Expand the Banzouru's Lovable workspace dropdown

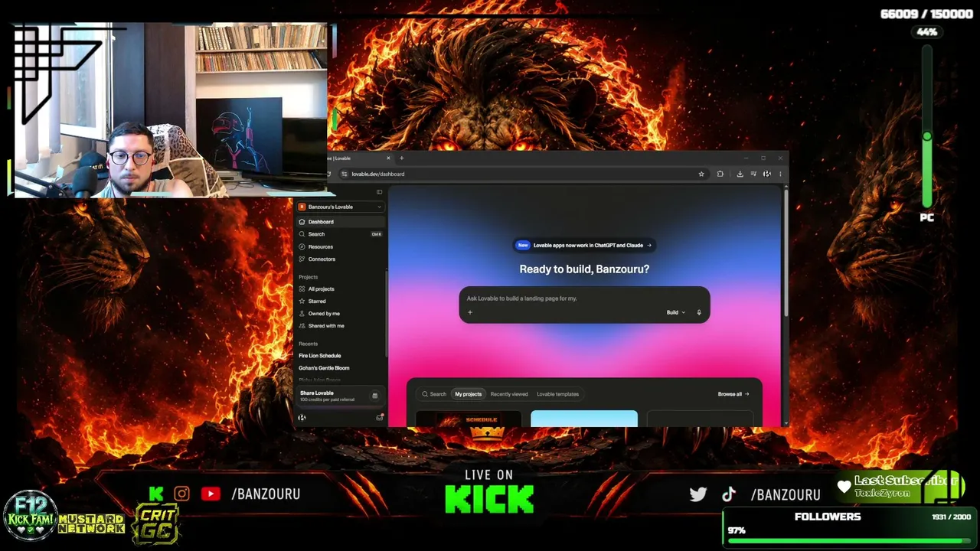(x=340, y=207)
